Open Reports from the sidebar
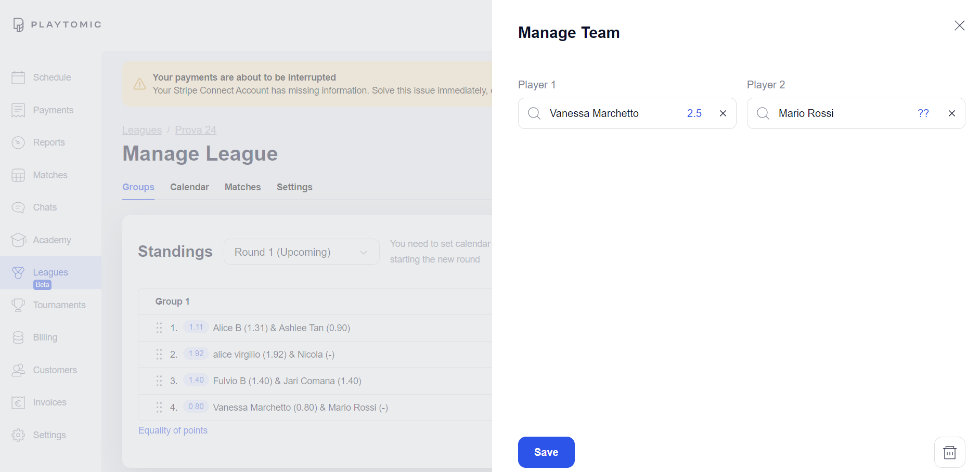 tap(18, 142)
